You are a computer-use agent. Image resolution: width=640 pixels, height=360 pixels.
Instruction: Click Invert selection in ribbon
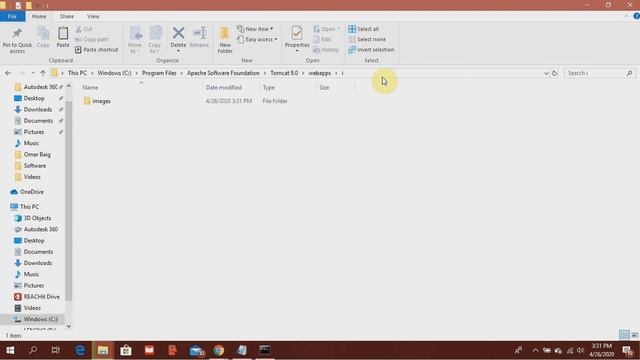point(371,50)
